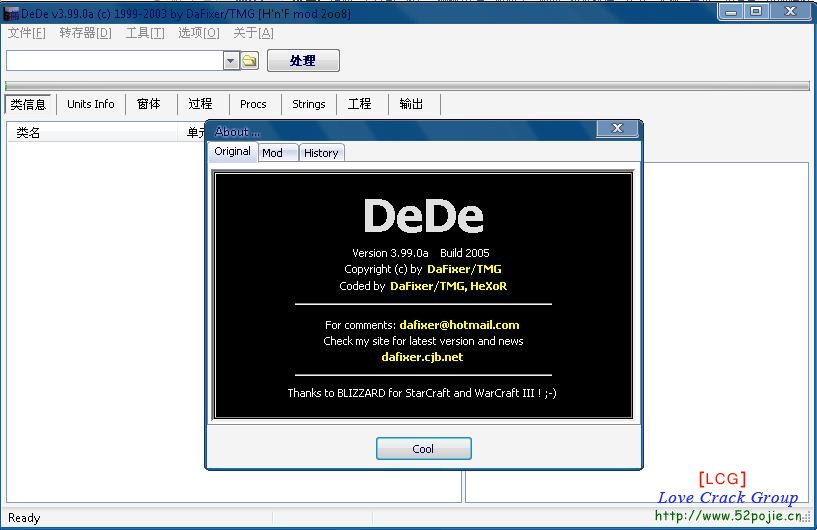The image size is (817, 530).
Task: Expand the file path dropdown arrow
Action: 231,61
